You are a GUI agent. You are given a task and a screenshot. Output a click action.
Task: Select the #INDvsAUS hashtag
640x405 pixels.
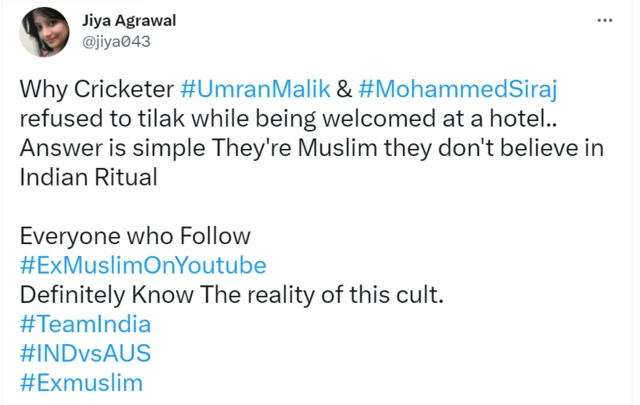(85, 353)
